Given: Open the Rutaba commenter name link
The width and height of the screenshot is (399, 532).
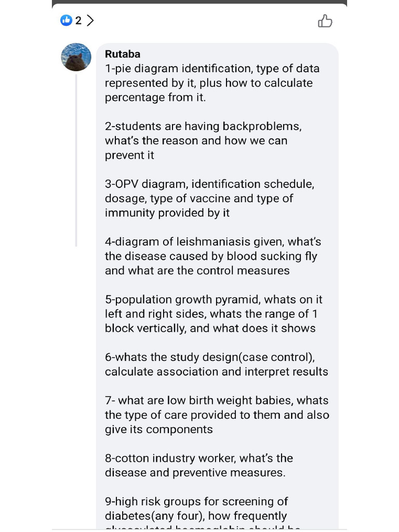Looking at the screenshot, I should point(123,54).
